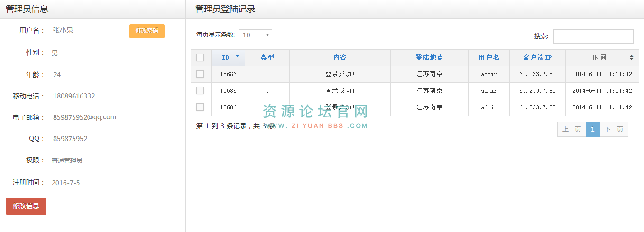Tick the select-all checkbox in table header
This screenshot has width=644, height=232.
pyautogui.click(x=200, y=57)
